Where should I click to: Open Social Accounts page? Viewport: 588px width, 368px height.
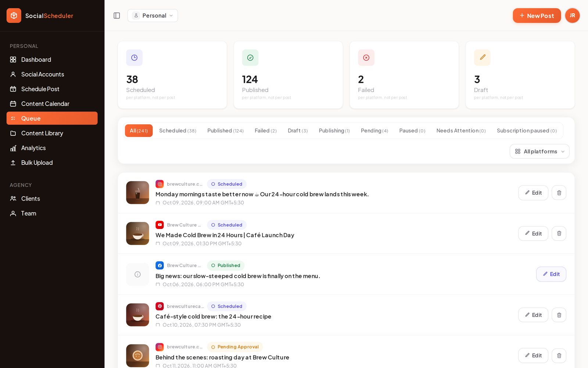pos(52,74)
